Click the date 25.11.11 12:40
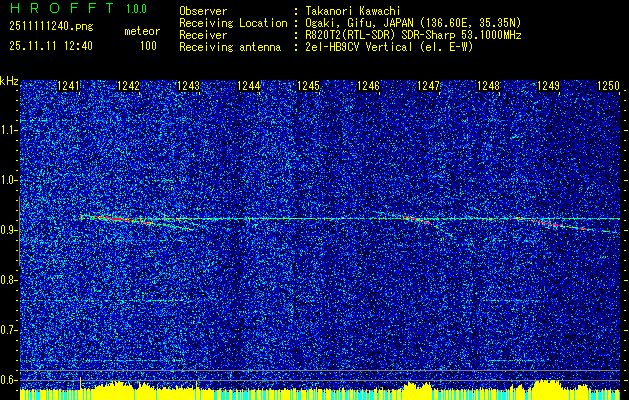The height and width of the screenshot is (400, 629). (x=51, y=46)
